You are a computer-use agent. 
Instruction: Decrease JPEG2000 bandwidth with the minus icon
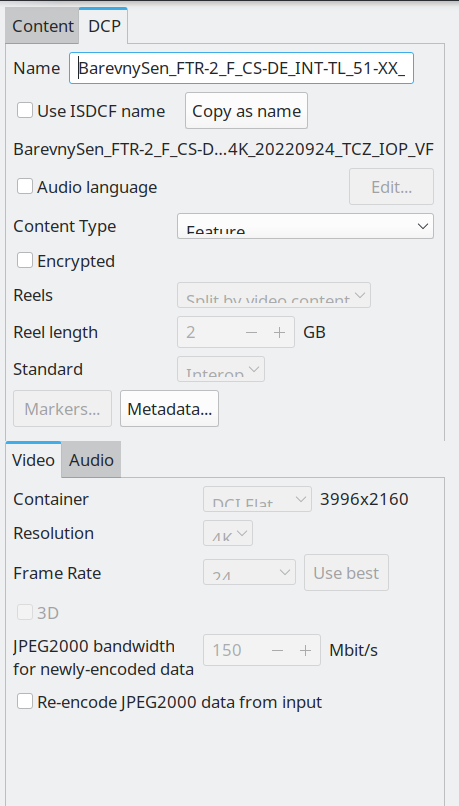(278, 650)
